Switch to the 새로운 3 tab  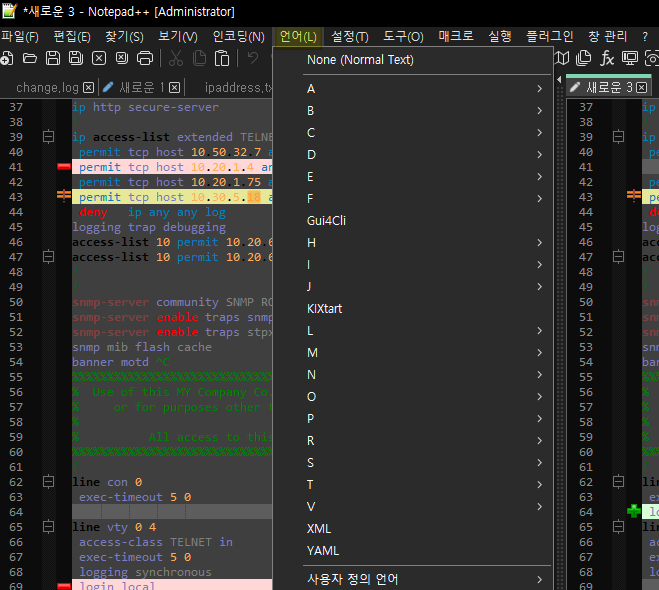[x=609, y=87]
